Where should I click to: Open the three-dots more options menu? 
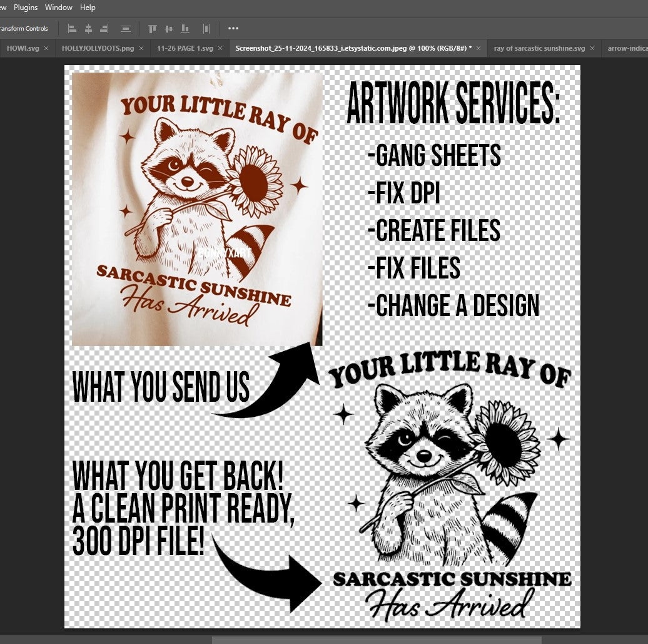233,29
